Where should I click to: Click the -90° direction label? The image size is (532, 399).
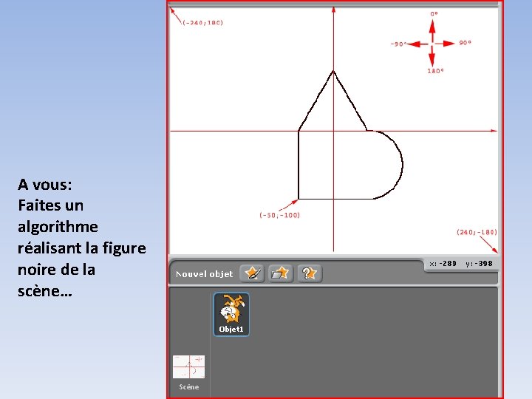[398, 44]
